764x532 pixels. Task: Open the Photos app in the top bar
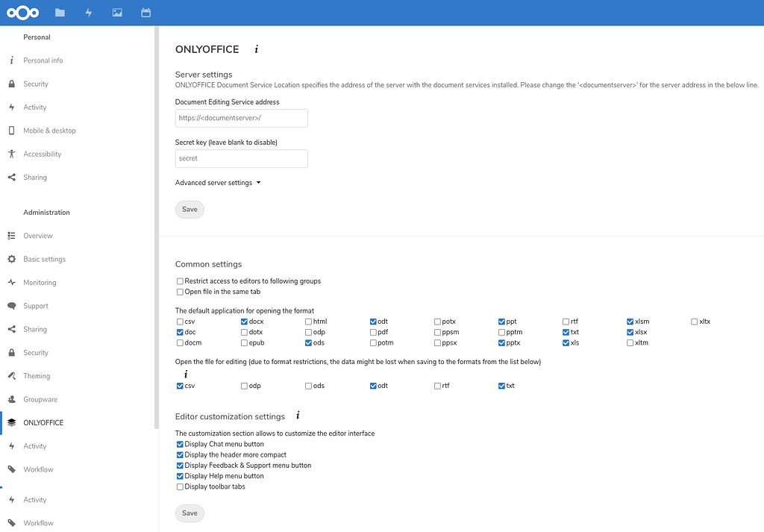pyautogui.click(x=116, y=12)
